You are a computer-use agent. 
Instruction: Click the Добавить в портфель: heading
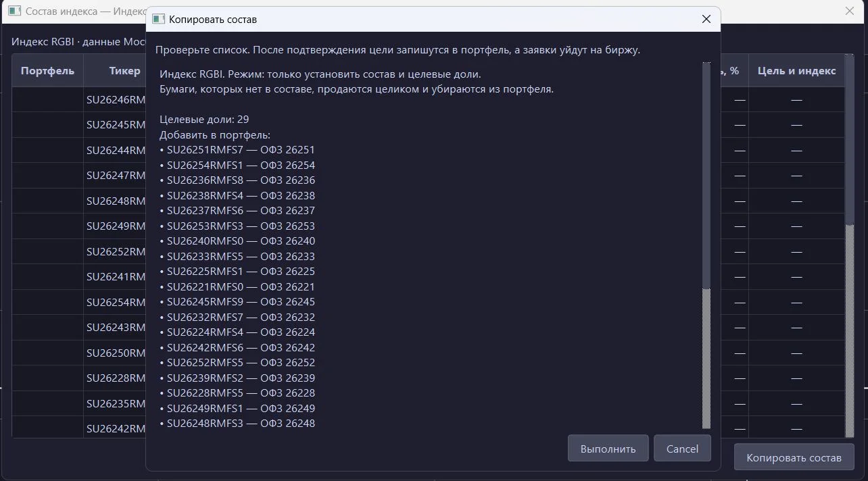(x=215, y=135)
